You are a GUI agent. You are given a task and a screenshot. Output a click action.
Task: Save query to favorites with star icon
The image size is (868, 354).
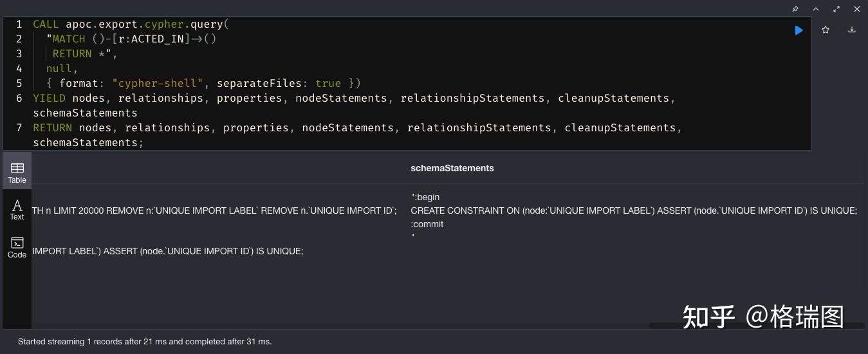tap(826, 30)
